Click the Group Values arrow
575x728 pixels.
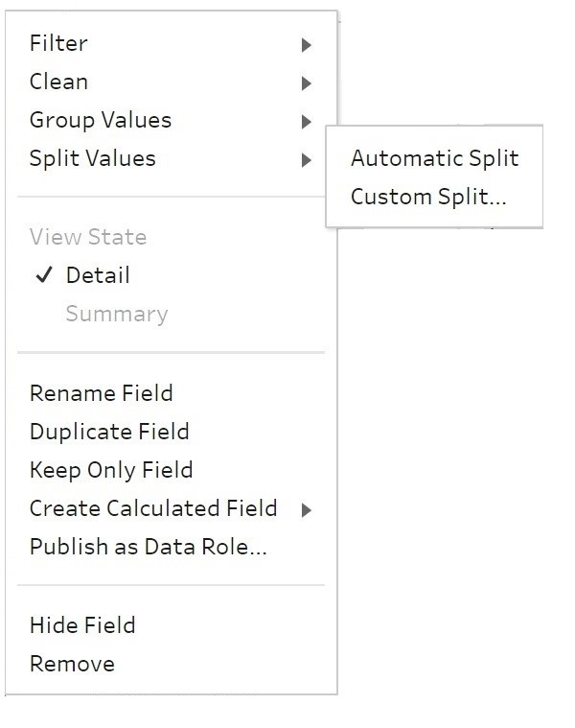click(x=306, y=122)
